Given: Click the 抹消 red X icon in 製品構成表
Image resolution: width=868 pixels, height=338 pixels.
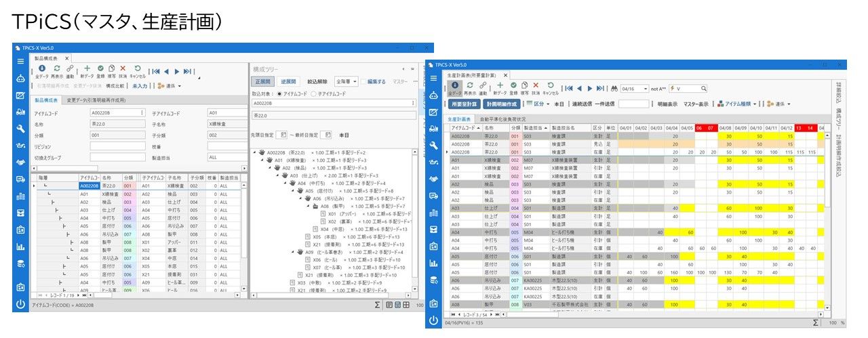Looking at the screenshot, I should point(123,68).
